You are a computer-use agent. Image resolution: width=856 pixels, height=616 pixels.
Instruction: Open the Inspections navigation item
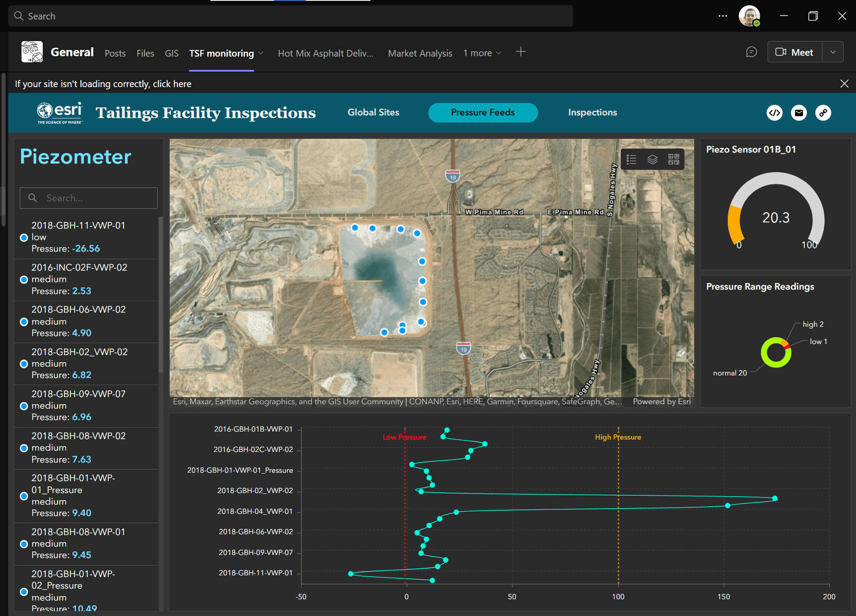[x=592, y=112]
